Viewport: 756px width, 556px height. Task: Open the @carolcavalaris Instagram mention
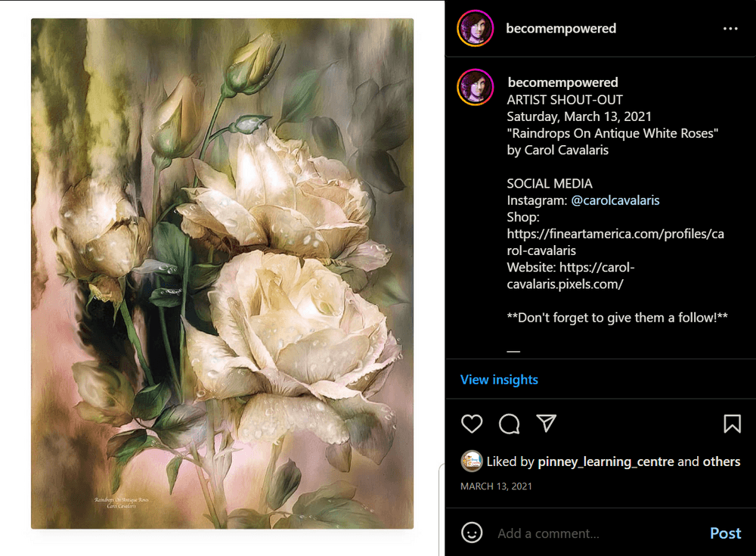click(x=615, y=200)
